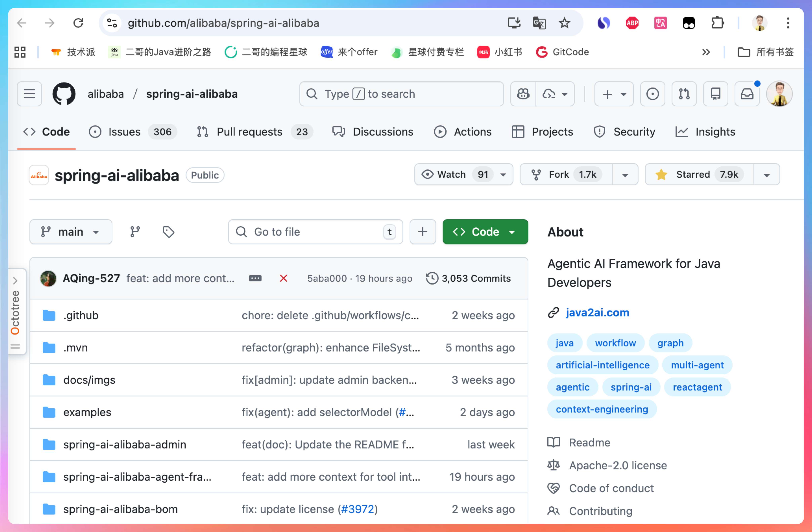The height and width of the screenshot is (532, 812).
Task: Click the GitHub Octocat home logo
Action: [x=64, y=94]
